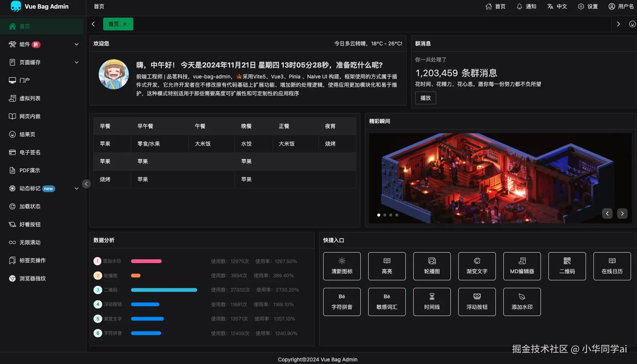Open the 浮动按钮 shortcut card

[477, 302]
